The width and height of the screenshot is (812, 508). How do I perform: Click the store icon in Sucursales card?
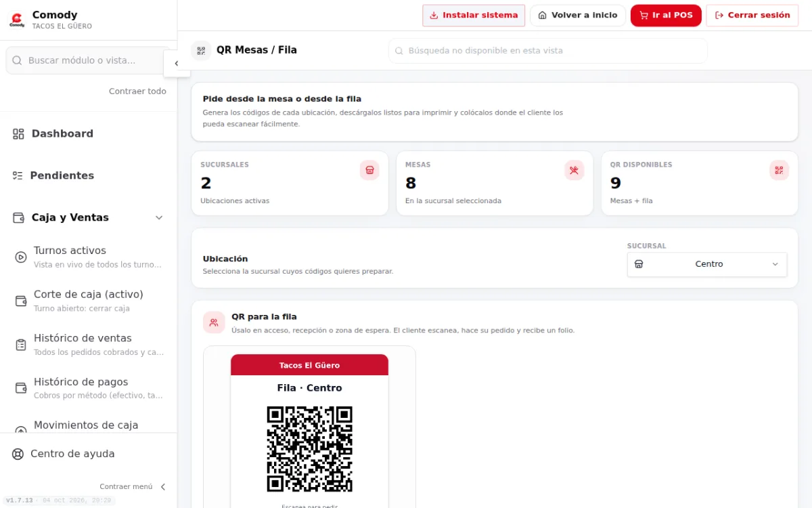click(x=369, y=170)
